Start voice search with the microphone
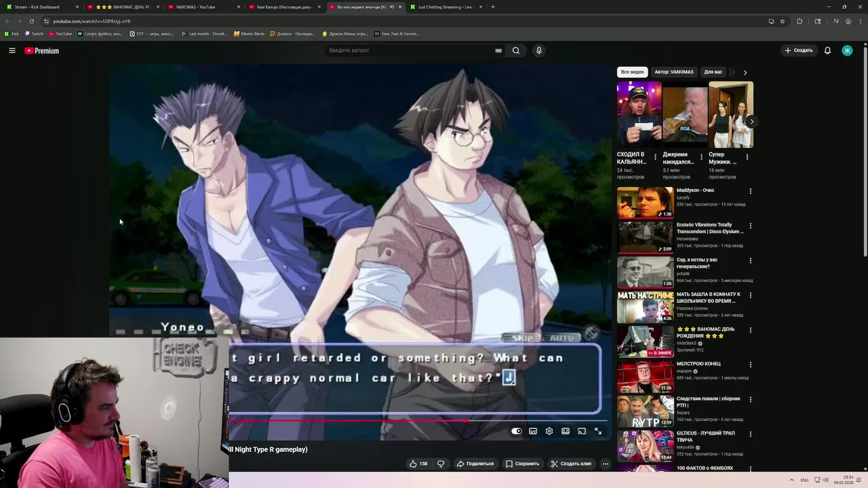Screen dimensions: 868x488 click(x=539, y=51)
